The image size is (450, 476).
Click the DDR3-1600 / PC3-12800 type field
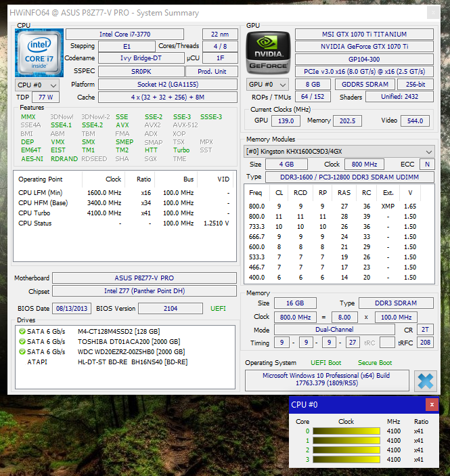coord(350,177)
